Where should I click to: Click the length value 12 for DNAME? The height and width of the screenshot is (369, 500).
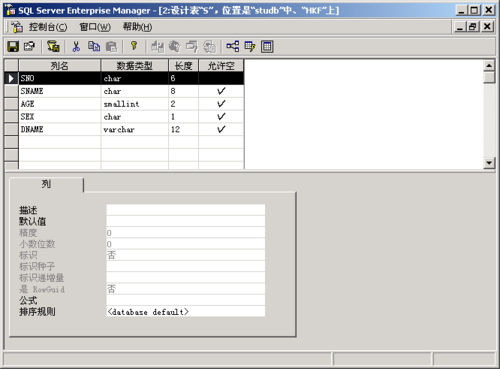click(183, 129)
